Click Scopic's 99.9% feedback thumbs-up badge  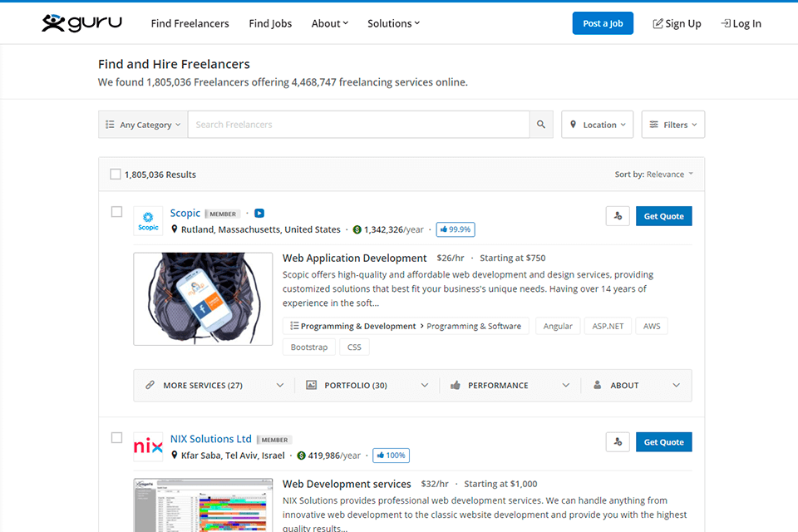coord(456,229)
